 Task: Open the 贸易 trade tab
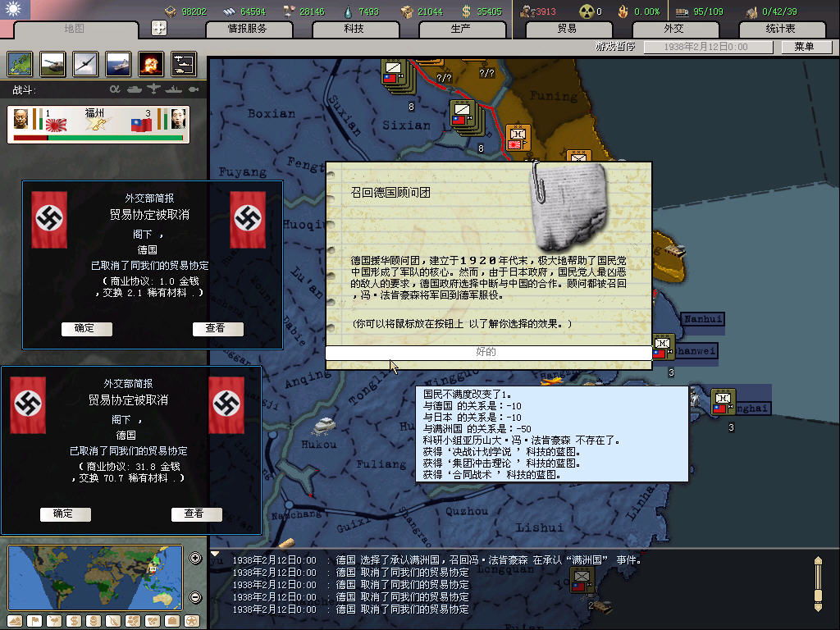(568, 29)
